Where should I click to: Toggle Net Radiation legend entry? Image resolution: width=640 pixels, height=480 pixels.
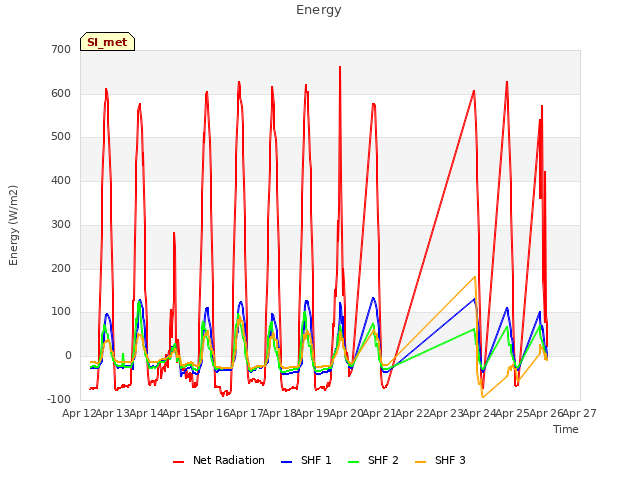(219, 460)
